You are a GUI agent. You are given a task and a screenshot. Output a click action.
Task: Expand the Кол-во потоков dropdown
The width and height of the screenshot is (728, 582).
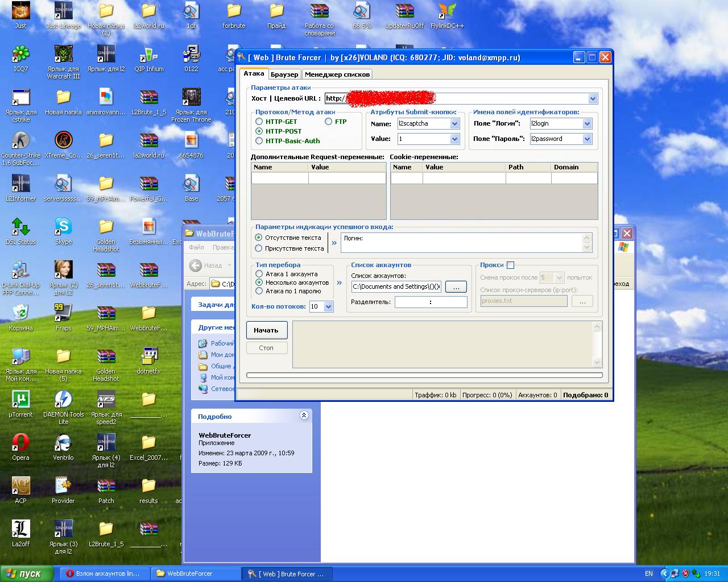coord(328,307)
